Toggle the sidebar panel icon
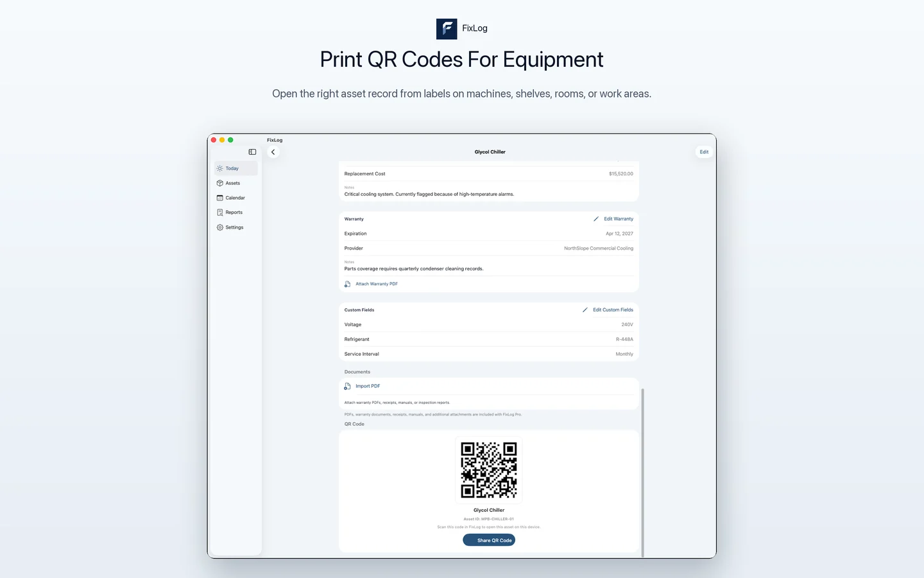Viewport: 924px width, 578px height. (x=252, y=152)
